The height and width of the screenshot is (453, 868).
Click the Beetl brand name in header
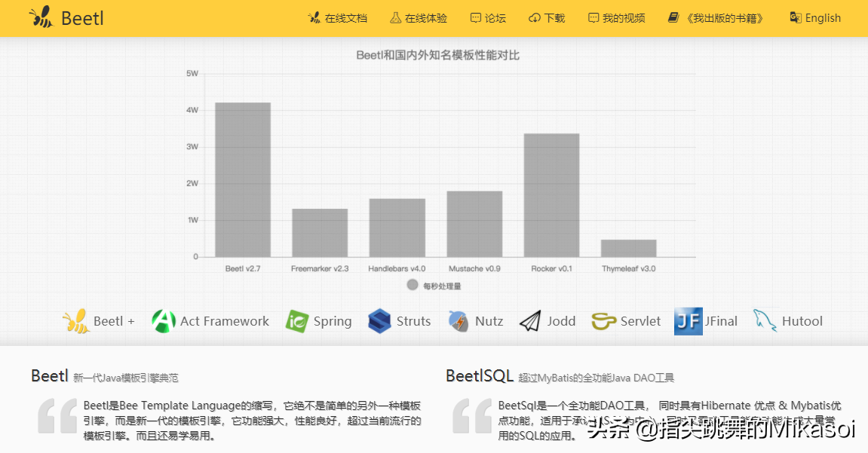82,18
